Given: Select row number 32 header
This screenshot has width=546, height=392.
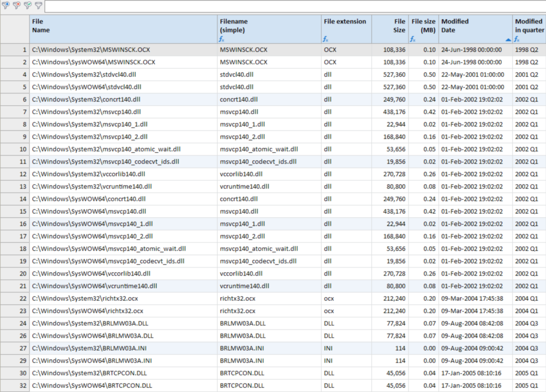Looking at the screenshot, I should [14, 386].
